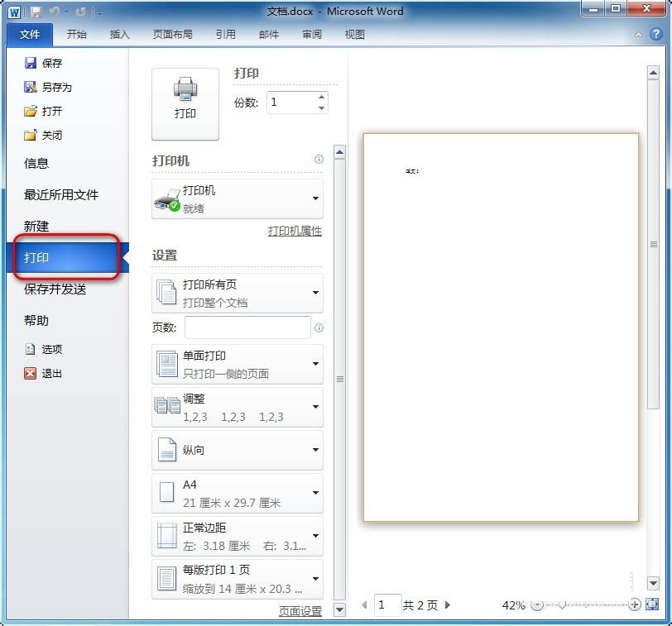Choose 另存为 in the file sidebar
The width and height of the screenshot is (672, 626).
[48, 87]
